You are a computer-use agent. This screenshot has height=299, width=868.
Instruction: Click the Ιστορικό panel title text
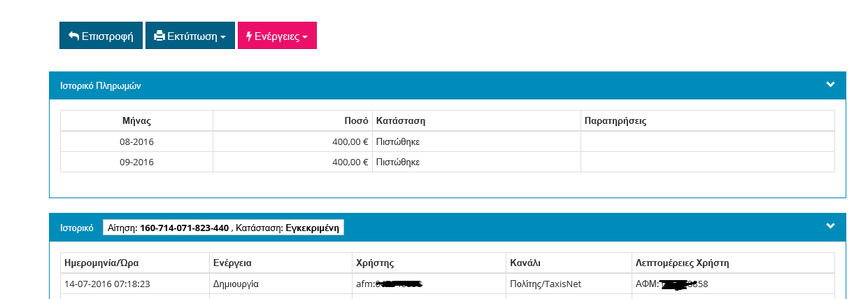pos(77,228)
